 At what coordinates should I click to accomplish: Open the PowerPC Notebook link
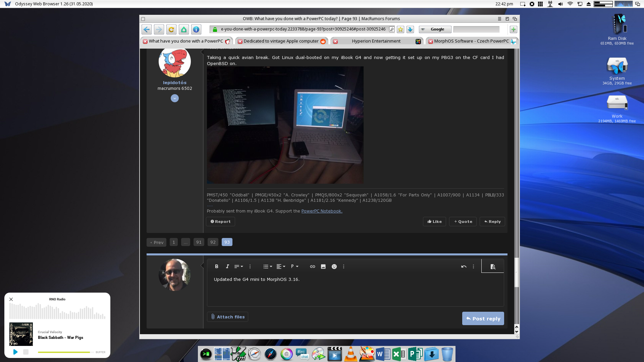[x=322, y=211]
